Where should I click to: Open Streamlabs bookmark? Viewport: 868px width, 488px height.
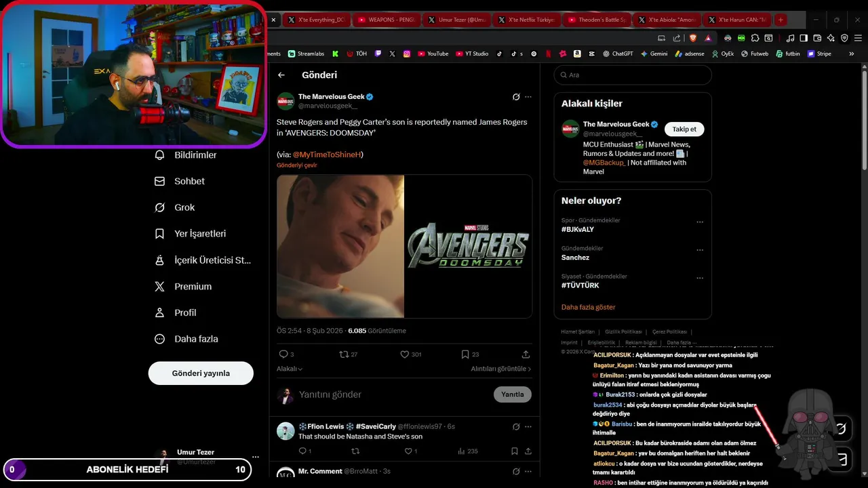pyautogui.click(x=306, y=54)
